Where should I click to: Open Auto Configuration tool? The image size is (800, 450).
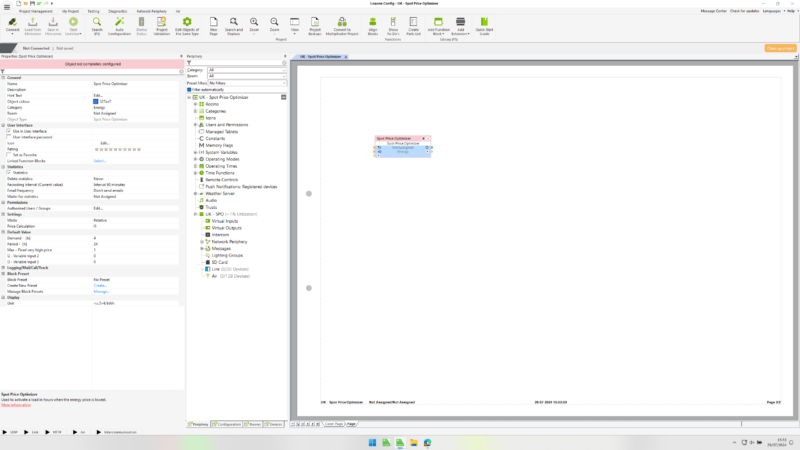click(x=120, y=24)
